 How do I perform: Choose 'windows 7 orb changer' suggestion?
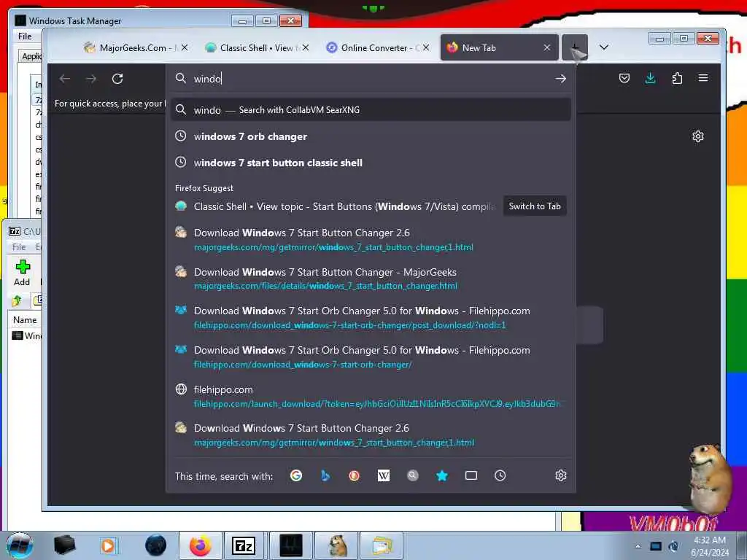pos(371,136)
